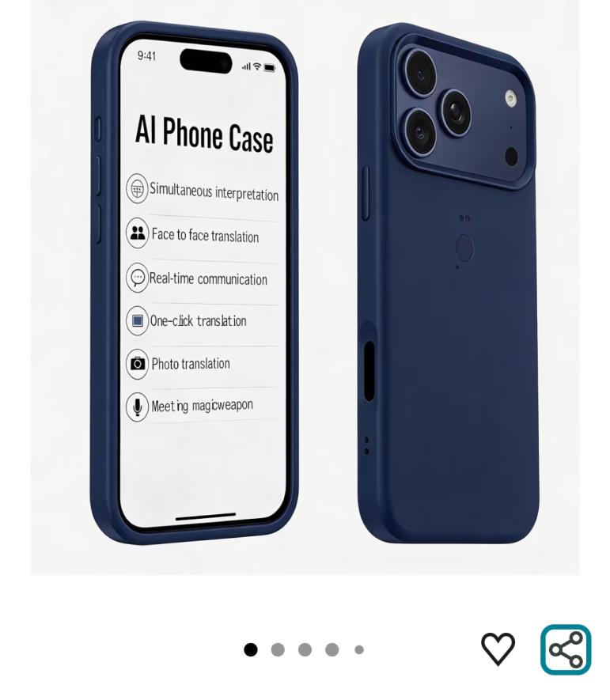The image size is (610, 700).
Task: Click the AI Phone Case heading
Action: click(x=204, y=133)
